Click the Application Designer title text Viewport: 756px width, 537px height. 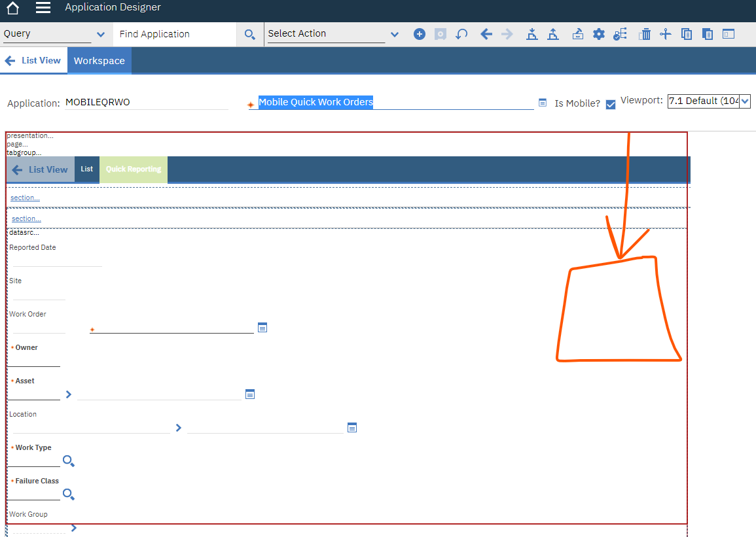[113, 7]
